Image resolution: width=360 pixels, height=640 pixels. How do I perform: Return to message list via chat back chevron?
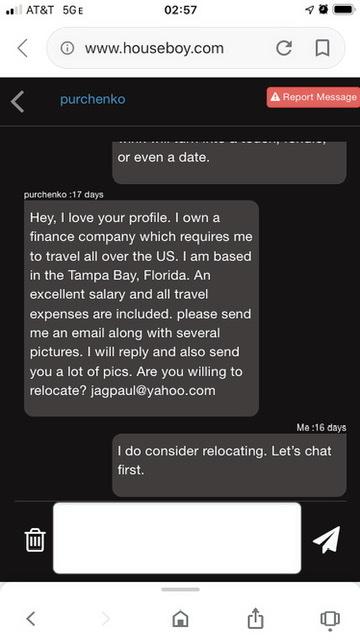click(x=17, y=101)
